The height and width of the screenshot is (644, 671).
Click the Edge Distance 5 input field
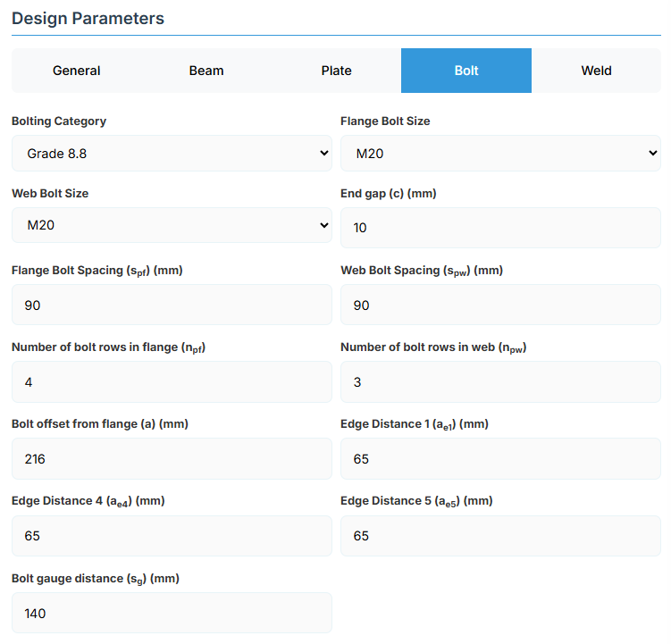500,536
